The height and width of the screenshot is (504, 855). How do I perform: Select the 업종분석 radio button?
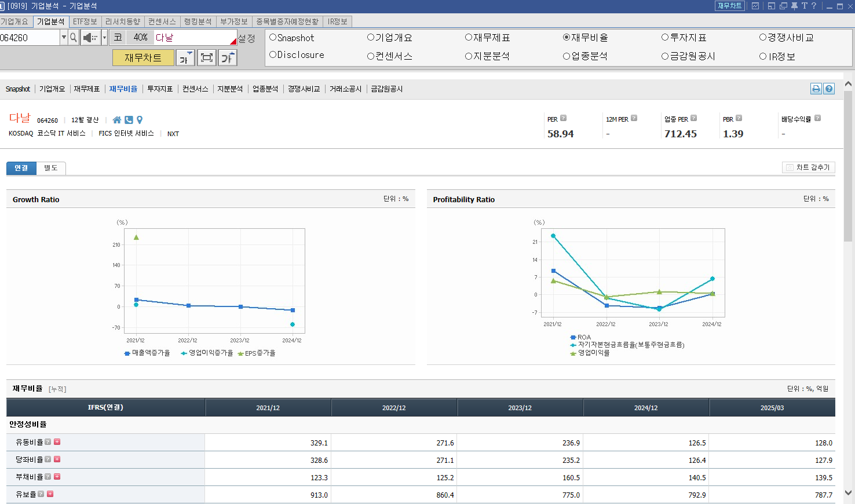click(567, 56)
